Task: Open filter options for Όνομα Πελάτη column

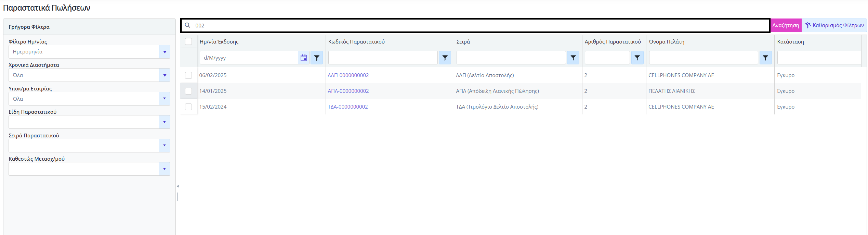Action: (x=765, y=58)
